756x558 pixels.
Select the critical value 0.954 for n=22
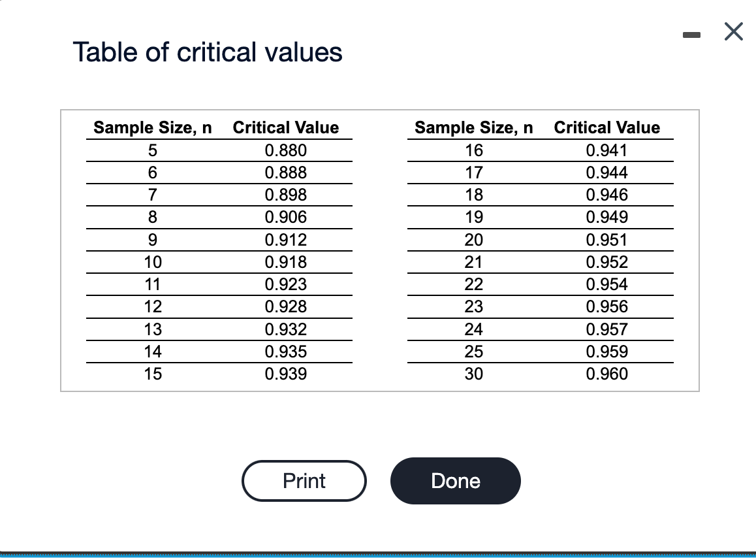[607, 284]
